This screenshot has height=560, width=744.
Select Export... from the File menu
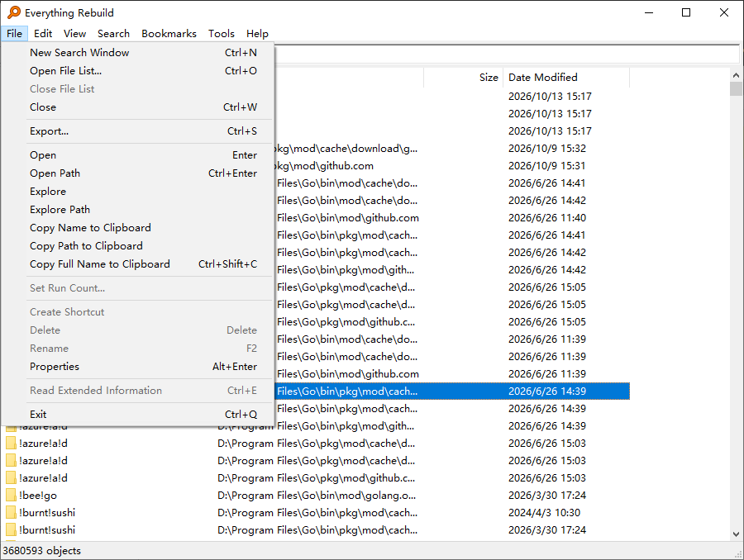(x=138, y=131)
